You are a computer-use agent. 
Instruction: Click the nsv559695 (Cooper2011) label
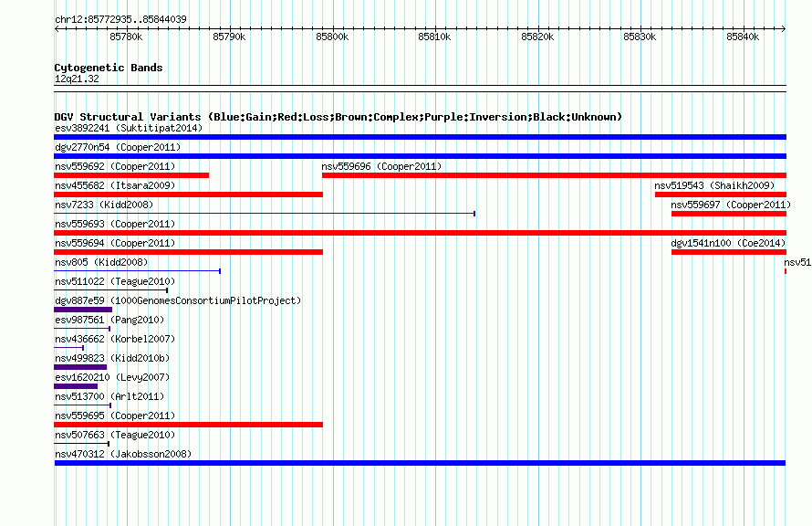click(x=115, y=416)
